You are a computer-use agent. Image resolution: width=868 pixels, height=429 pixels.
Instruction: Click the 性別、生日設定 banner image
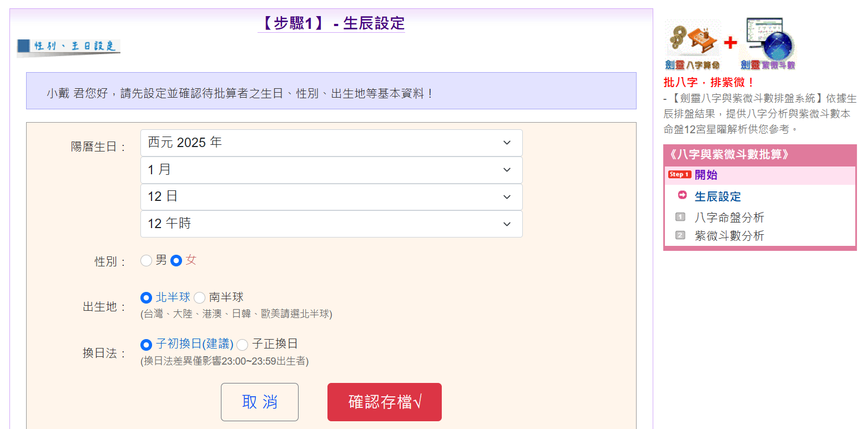(68, 48)
